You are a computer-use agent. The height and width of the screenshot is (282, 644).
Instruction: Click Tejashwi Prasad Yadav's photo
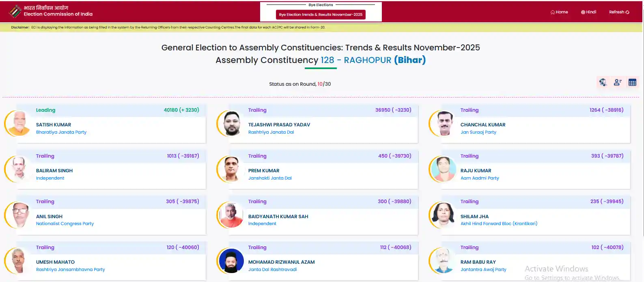(232, 124)
